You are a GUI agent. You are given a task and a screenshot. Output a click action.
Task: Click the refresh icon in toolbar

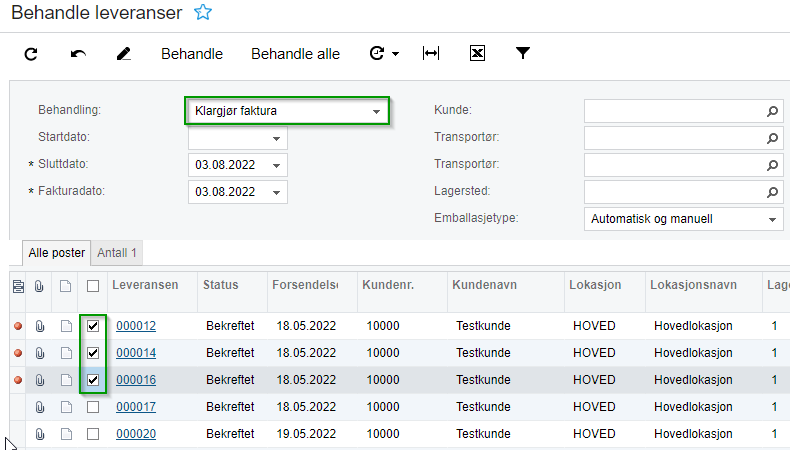31,54
